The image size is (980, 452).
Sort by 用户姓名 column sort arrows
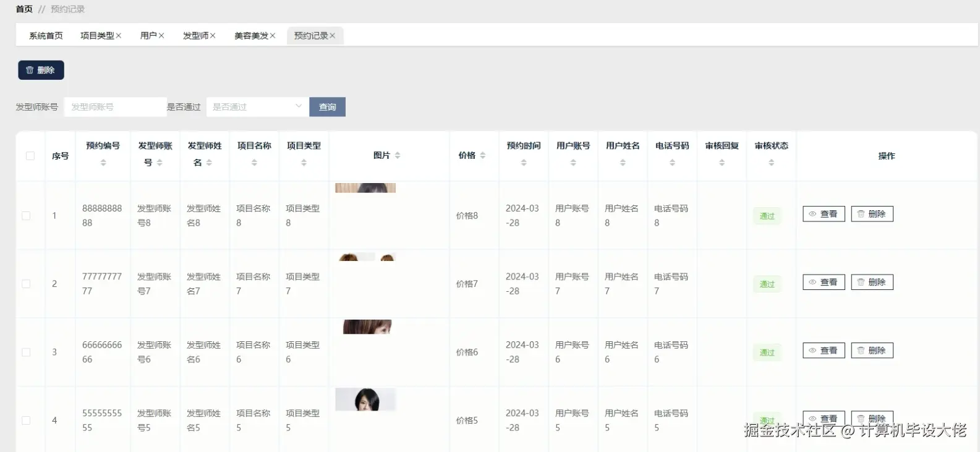[x=623, y=163]
